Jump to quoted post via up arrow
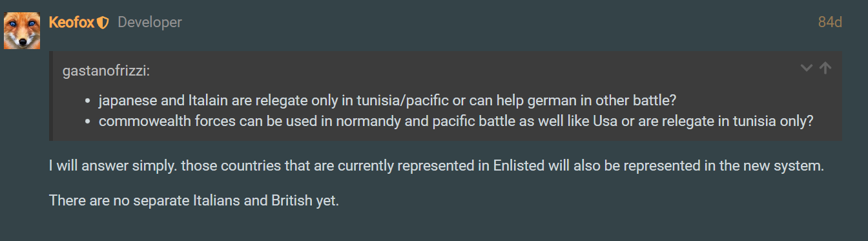This screenshot has height=241, width=868. click(825, 68)
